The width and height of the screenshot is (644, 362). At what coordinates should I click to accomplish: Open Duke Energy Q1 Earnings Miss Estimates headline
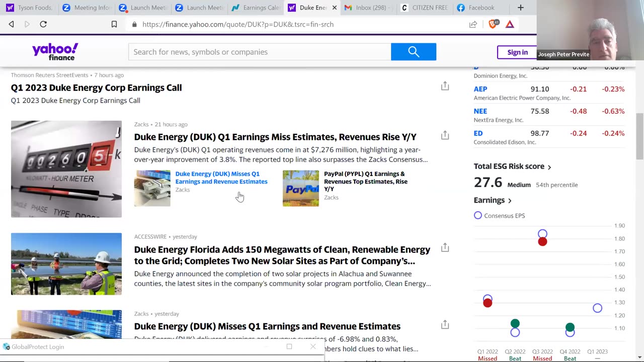(275, 137)
